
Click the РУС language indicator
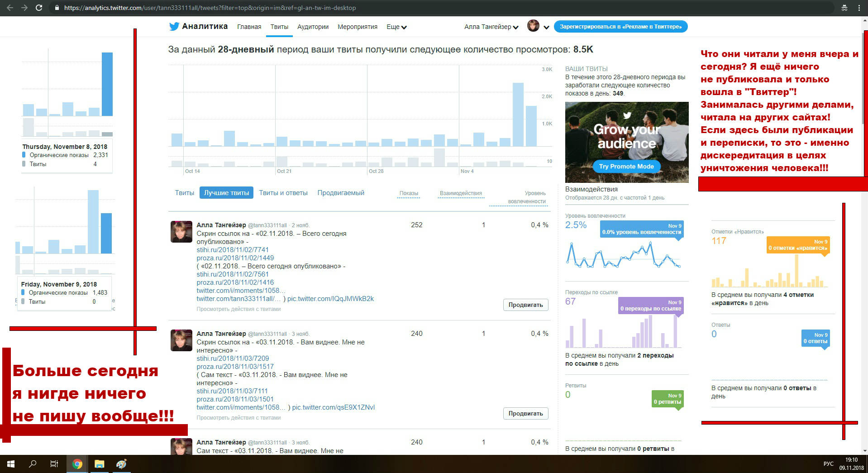click(x=828, y=464)
